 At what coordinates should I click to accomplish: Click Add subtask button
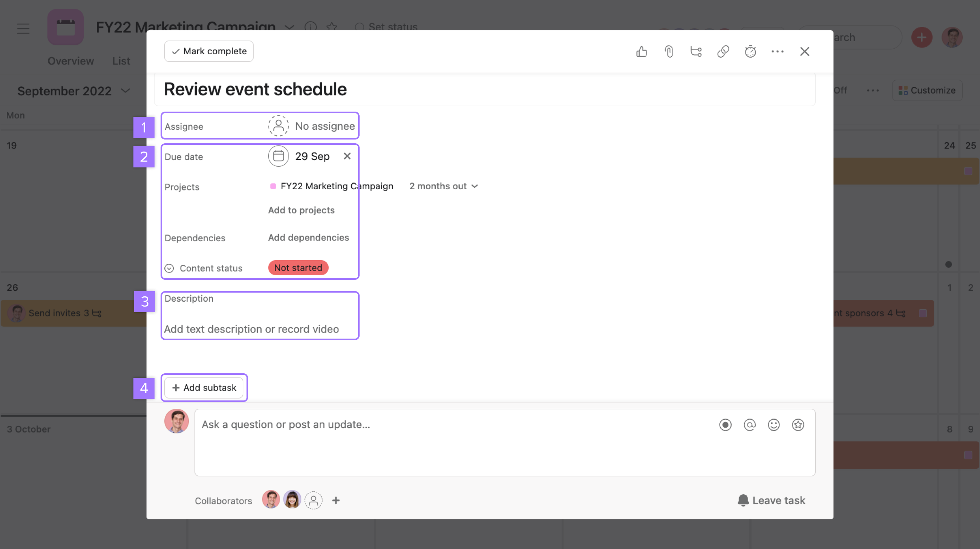coord(204,387)
